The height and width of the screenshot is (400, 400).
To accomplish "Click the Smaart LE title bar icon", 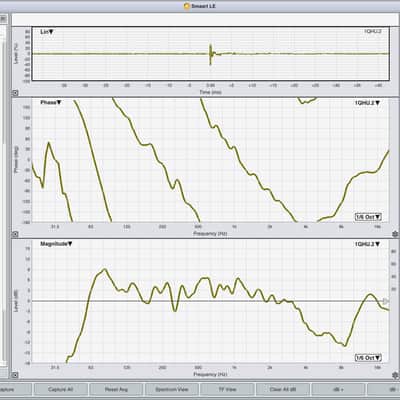I will 187,6.
